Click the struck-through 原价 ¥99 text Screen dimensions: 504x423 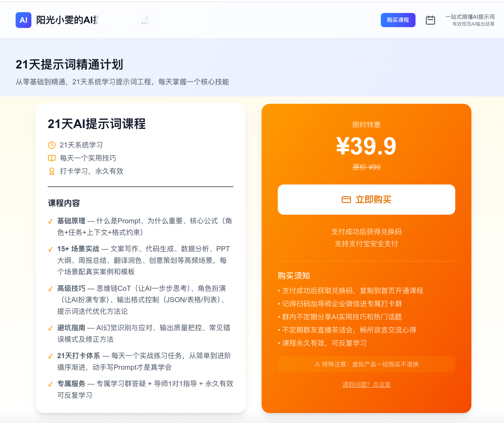coord(366,167)
